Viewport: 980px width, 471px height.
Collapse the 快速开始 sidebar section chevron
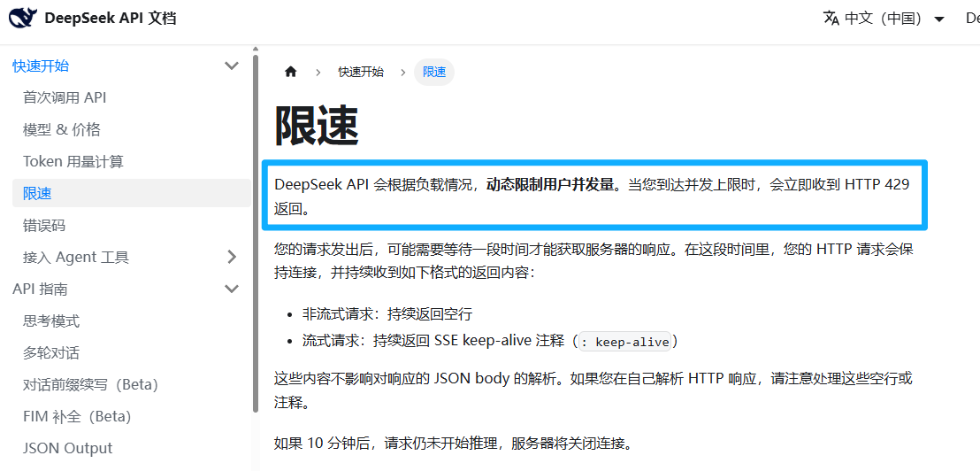pos(231,66)
